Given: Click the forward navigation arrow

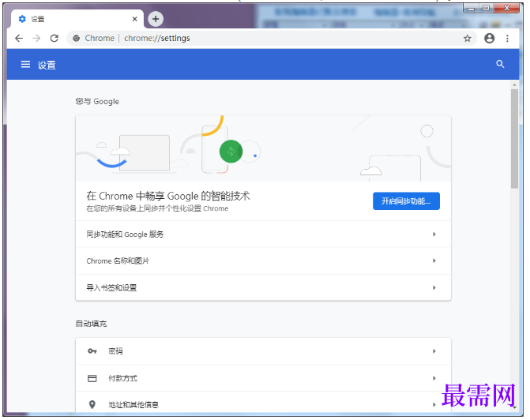Looking at the screenshot, I should point(36,38).
